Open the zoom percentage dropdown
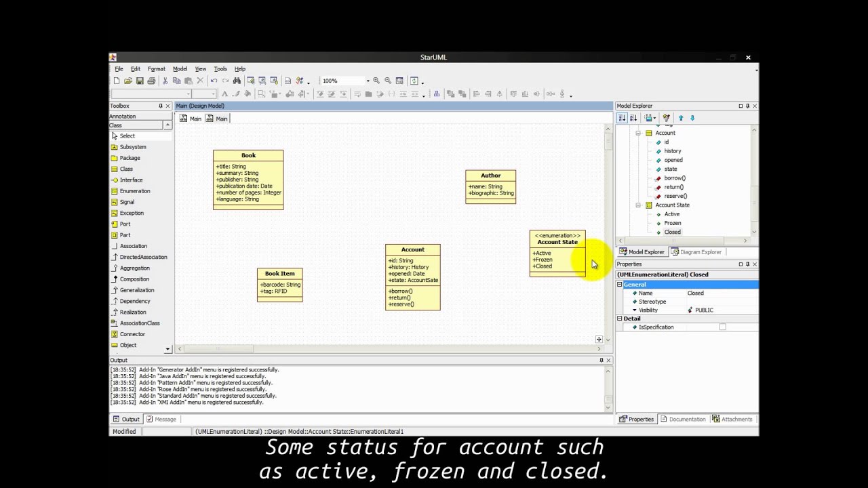This screenshot has height=488, width=868. [368, 81]
